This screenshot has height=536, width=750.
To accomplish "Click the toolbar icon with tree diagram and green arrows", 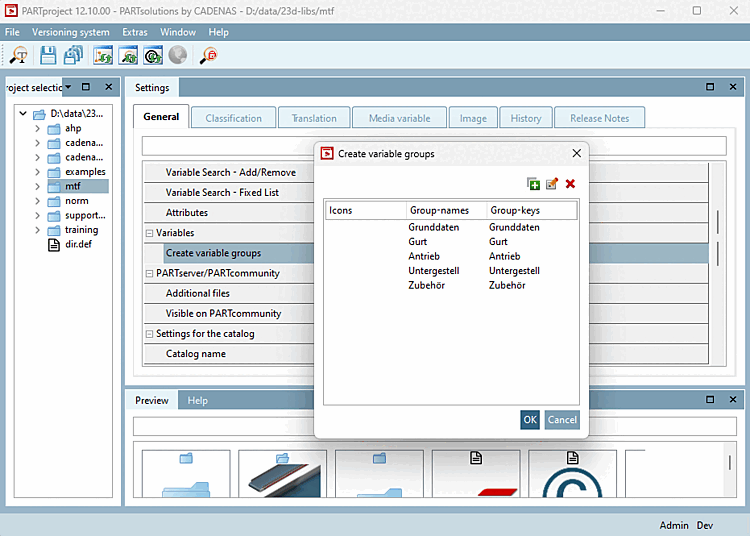I will point(103,55).
